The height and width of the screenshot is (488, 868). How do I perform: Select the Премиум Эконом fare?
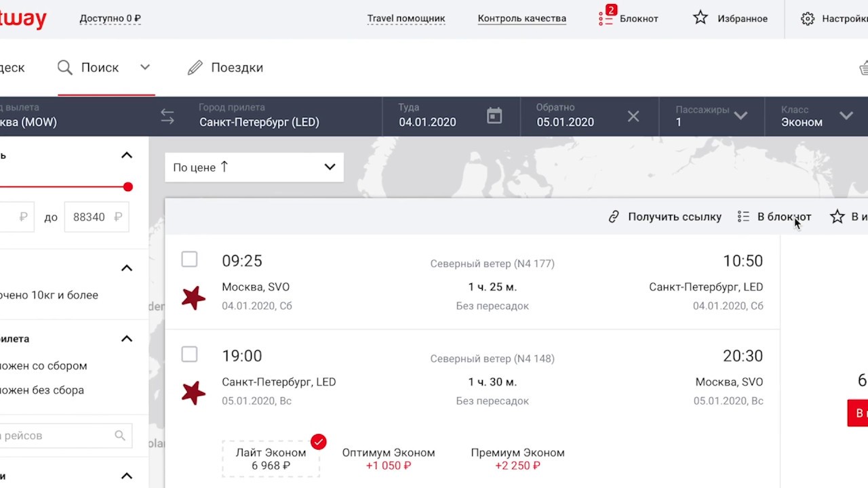pyautogui.click(x=518, y=459)
